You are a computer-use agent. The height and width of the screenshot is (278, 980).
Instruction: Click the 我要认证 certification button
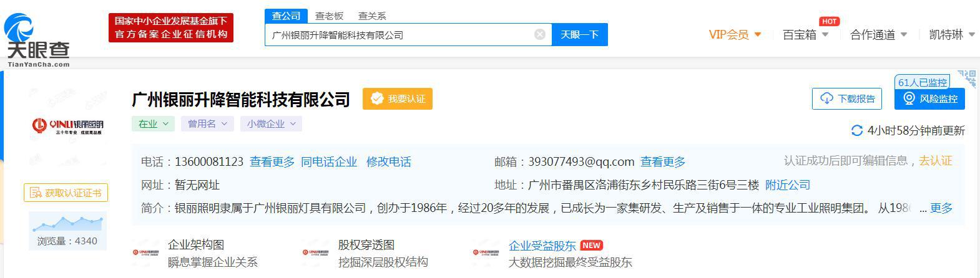pyautogui.click(x=398, y=99)
